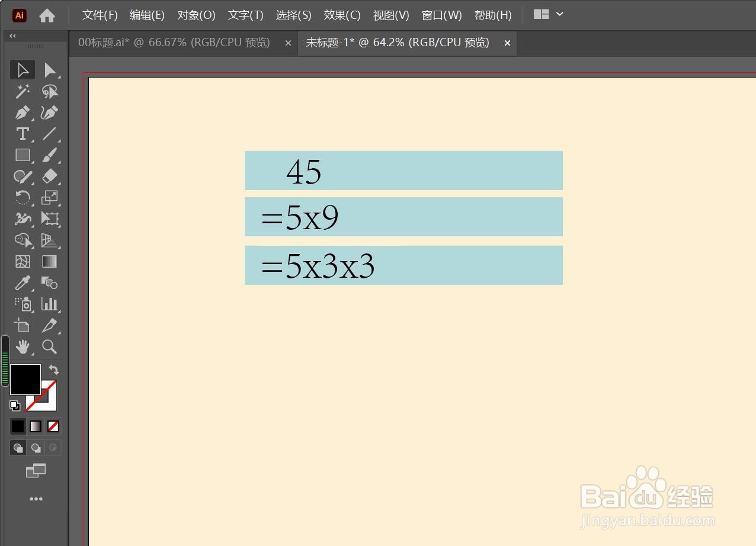756x546 pixels.
Task: Apply Gradient mode button
Action: 36,426
